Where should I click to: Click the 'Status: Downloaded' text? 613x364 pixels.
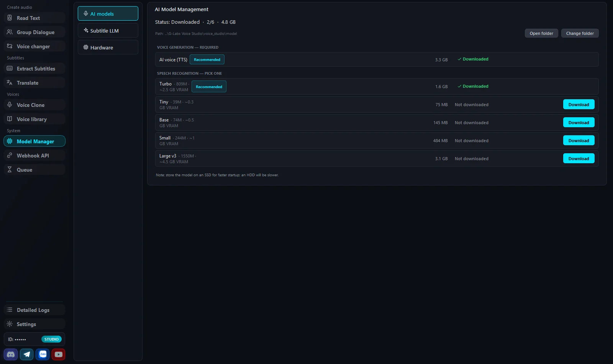pos(177,22)
